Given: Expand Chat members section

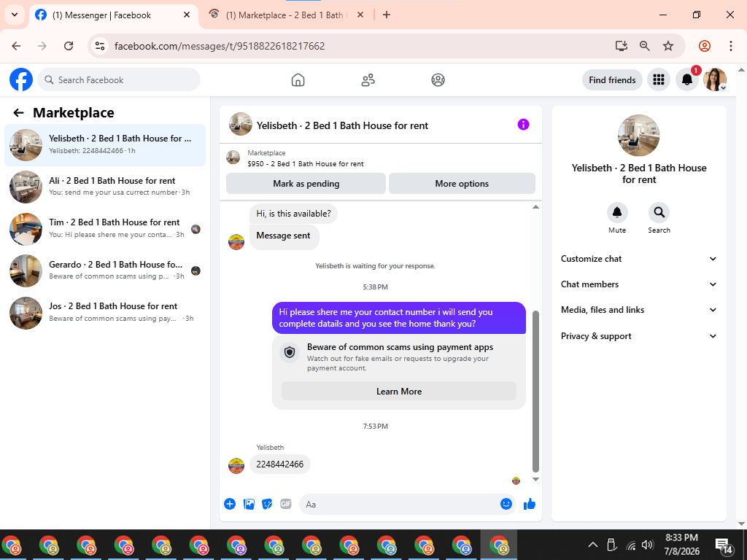Looking at the screenshot, I should click(638, 284).
